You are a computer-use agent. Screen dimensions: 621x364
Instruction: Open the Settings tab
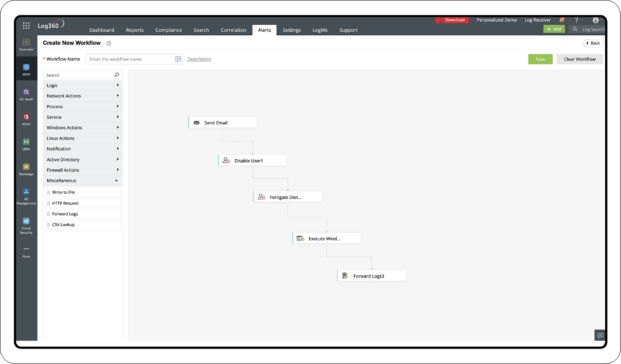point(292,30)
